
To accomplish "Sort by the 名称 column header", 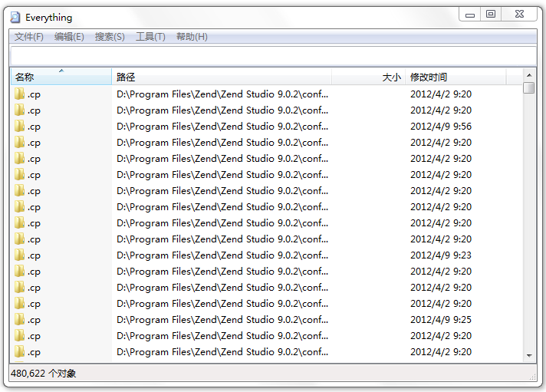I will (61, 77).
